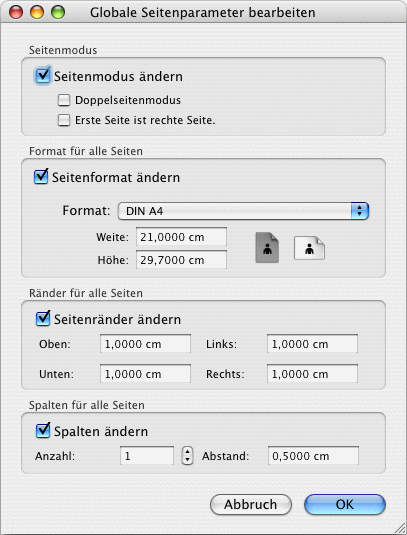The image size is (407, 535).
Task: Click the Anzahl stepper arrows
Action: point(187,456)
